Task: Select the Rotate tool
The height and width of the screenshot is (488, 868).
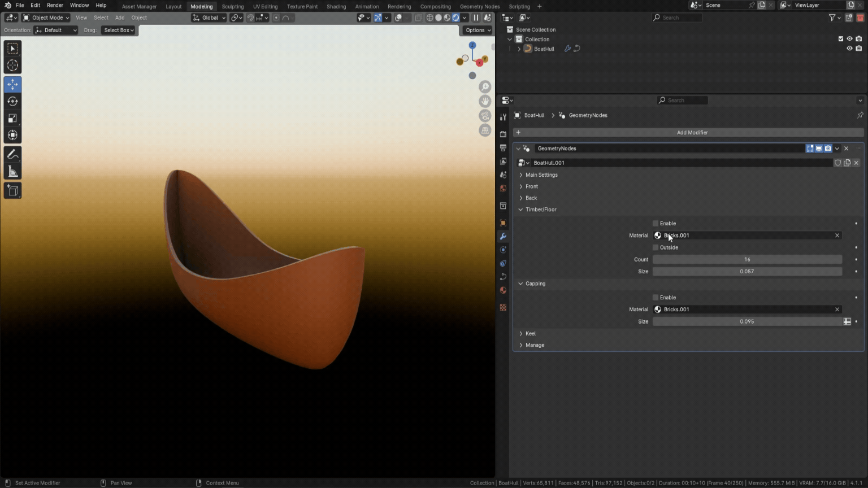Action: click(x=12, y=101)
